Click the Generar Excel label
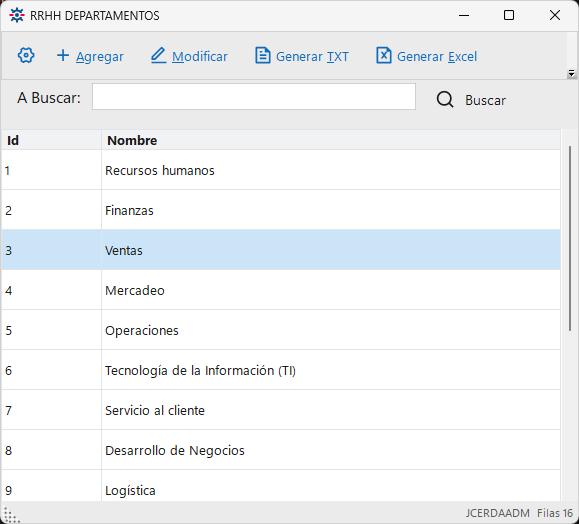The height and width of the screenshot is (524, 579). [x=437, y=57]
